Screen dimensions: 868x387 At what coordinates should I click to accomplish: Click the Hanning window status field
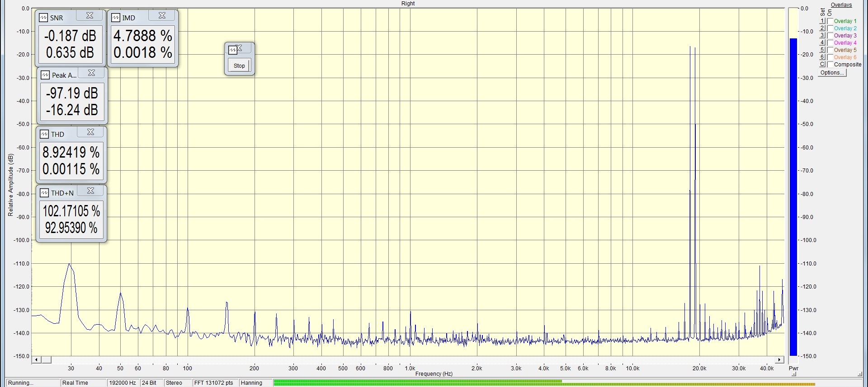[255, 382]
